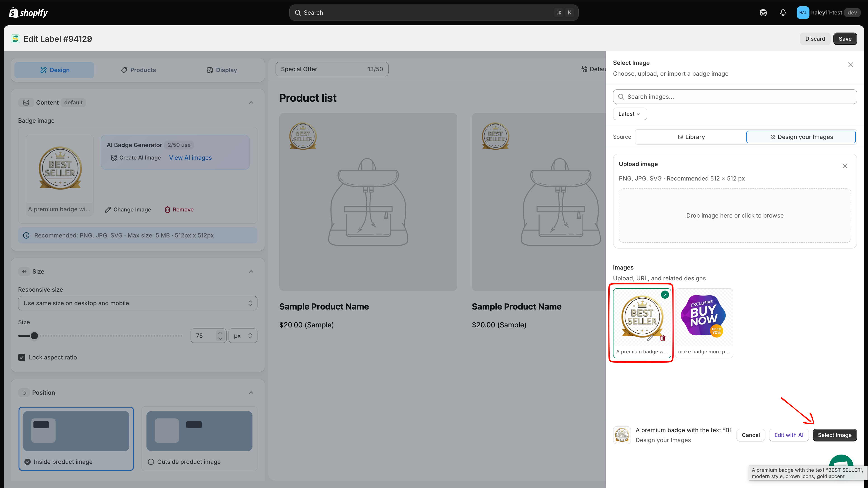Close the Select Image panel
The width and height of the screenshot is (868, 488).
850,64
